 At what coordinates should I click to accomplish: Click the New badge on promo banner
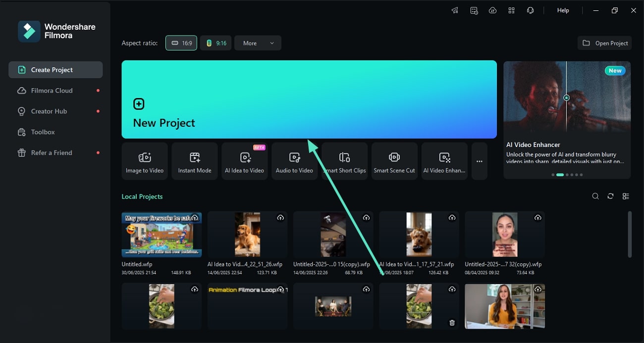(615, 71)
